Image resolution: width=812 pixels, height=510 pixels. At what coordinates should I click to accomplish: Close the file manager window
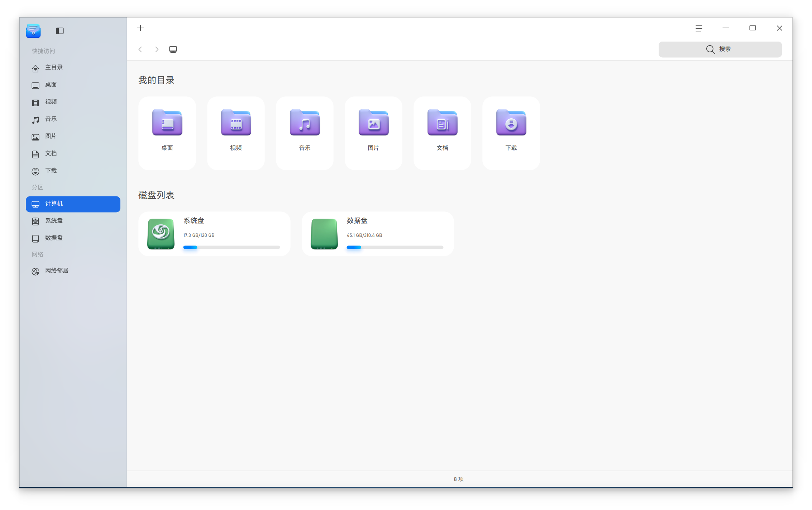[x=779, y=28]
